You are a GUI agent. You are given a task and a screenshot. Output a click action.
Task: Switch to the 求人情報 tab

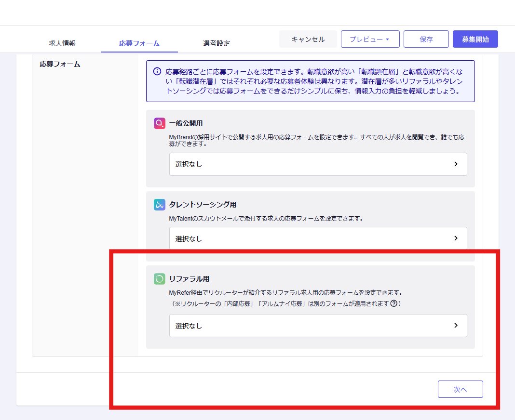pyautogui.click(x=62, y=43)
